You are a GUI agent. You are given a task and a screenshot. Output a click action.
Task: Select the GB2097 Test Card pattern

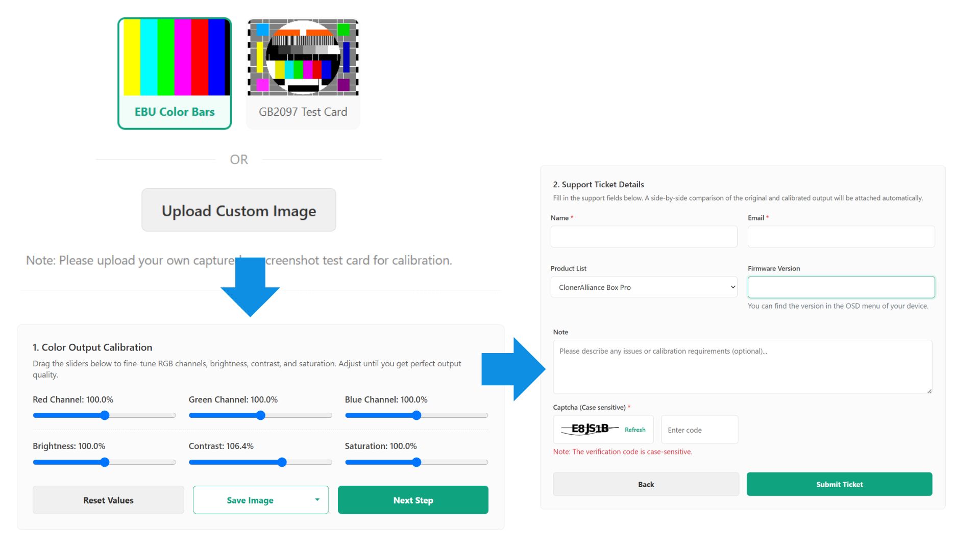click(x=303, y=73)
